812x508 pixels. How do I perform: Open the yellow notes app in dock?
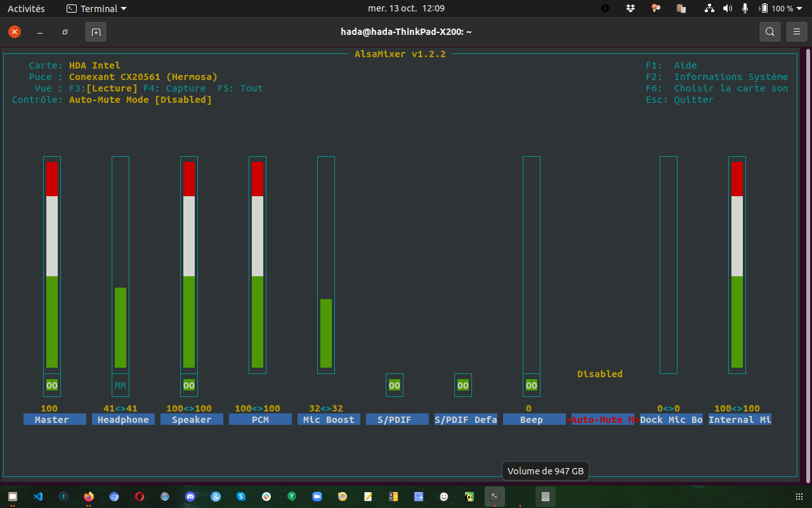368,497
